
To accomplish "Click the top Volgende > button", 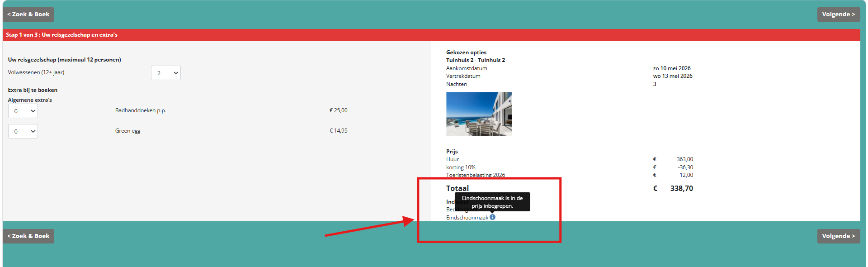I will [x=839, y=14].
